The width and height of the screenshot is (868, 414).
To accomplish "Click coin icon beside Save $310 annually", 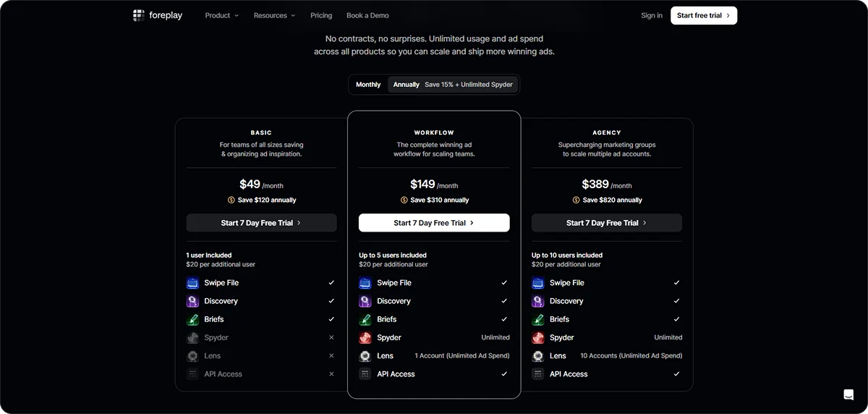I will pyautogui.click(x=404, y=200).
